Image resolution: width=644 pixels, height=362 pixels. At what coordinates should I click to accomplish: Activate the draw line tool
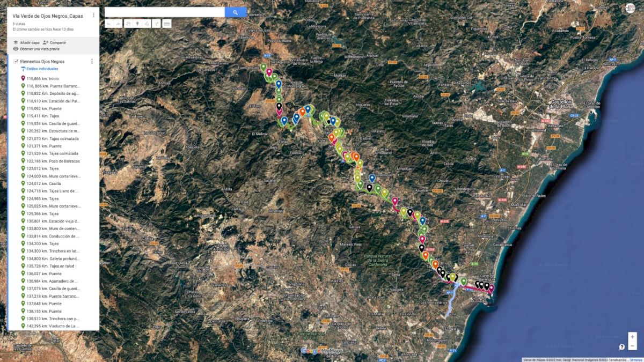click(147, 24)
